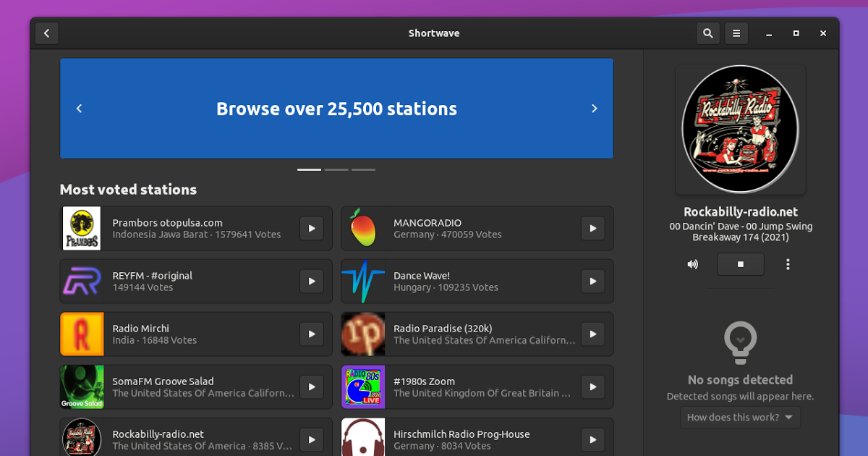Select the second banner page indicator
The width and height of the screenshot is (868, 456).
(336, 169)
